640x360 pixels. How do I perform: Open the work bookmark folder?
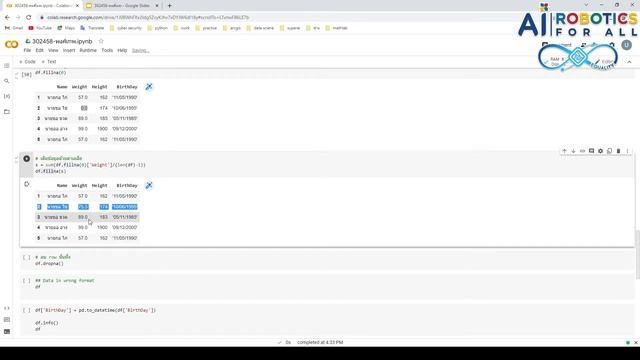[182, 28]
